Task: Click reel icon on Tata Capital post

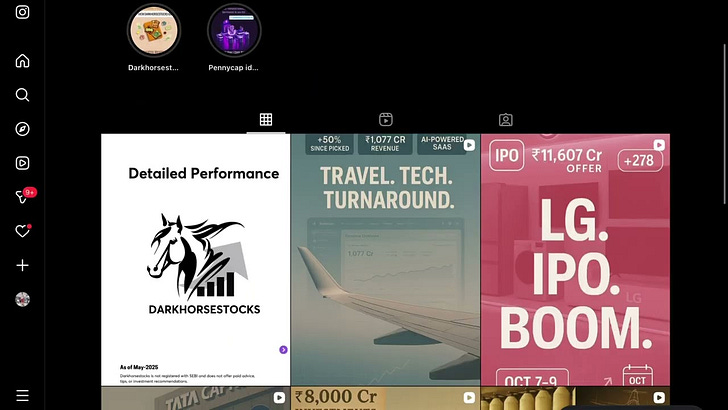Action: (x=279, y=398)
